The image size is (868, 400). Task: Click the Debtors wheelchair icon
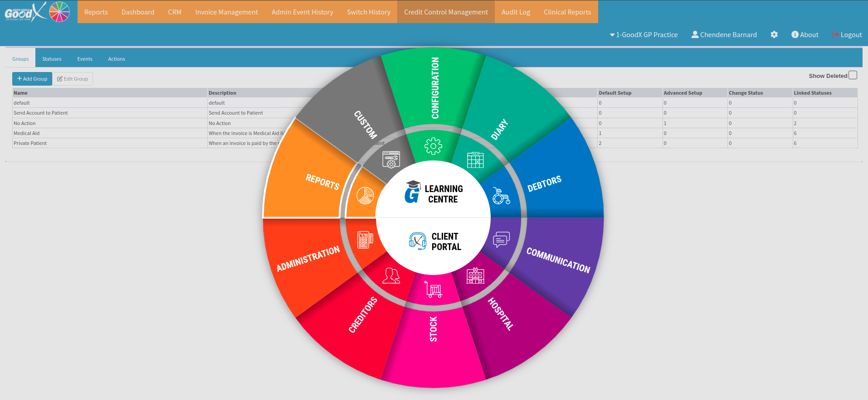[x=501, y=196]
